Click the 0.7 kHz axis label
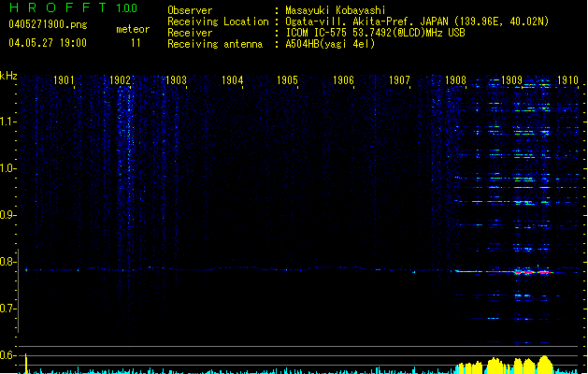The height and width of the screenshot is (374, 588). (x=8, y=309)
